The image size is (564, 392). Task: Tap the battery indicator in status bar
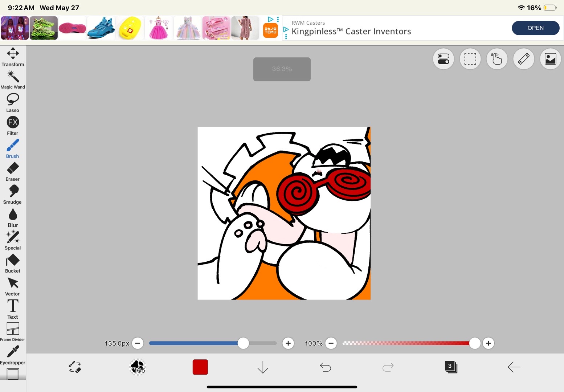coord(550,8)
